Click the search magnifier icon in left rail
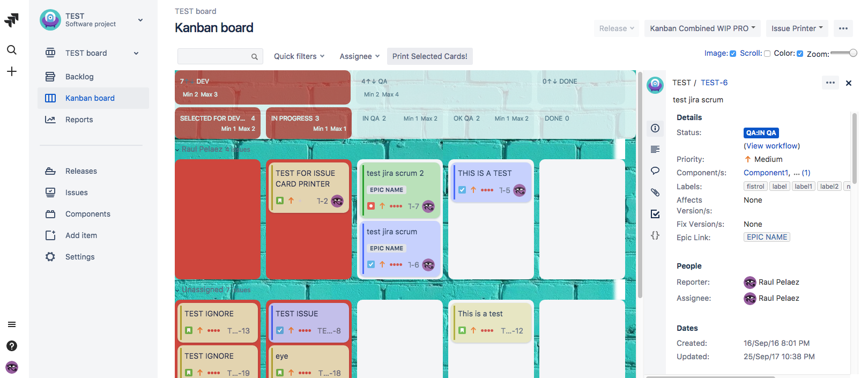Screen dimensions: 868x378 pos(11,50)
